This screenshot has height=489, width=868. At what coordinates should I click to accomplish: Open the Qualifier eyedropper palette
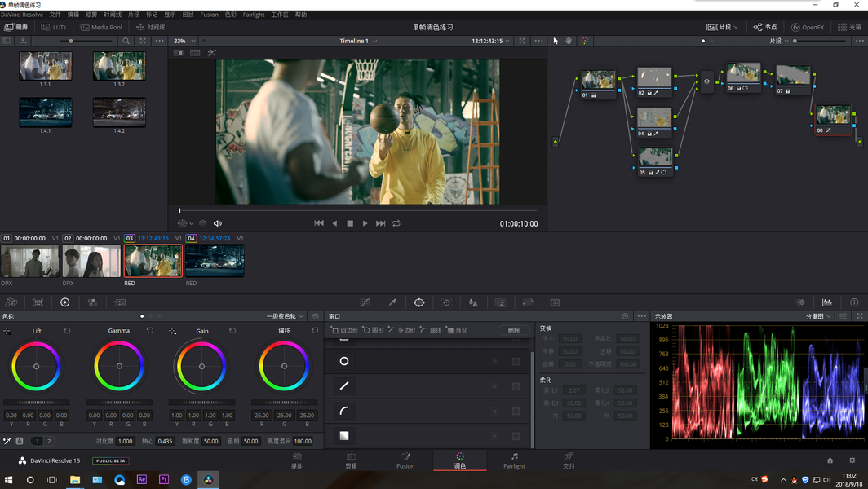(x=392, y=302)
